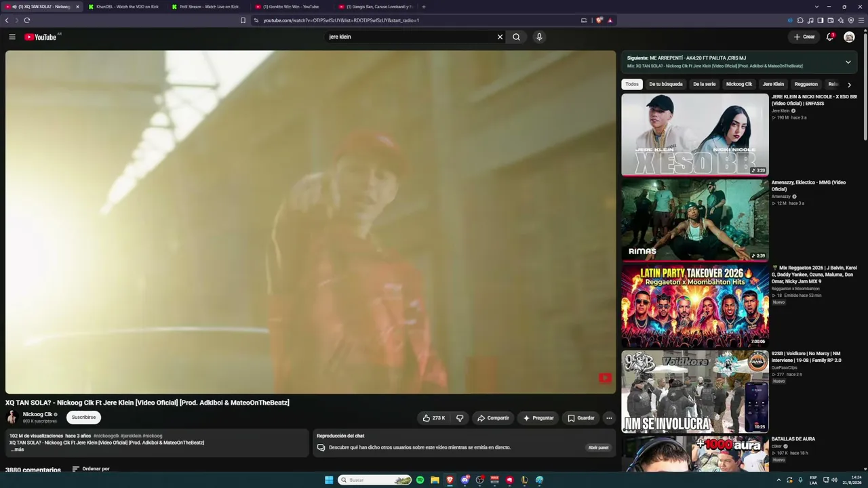Open the YouTube guide hamburger menu
The image size is (868, 488).
click(x=12, y=37)
